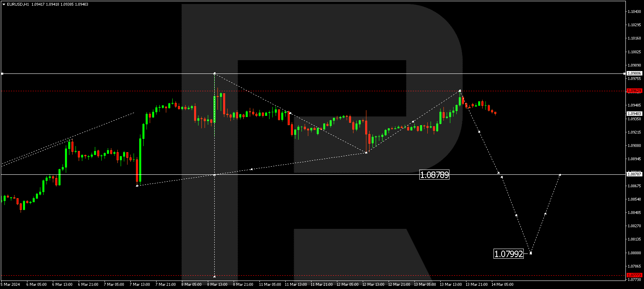Select trendline anchor at the 8 Mar peak
This screenshot has width=644, height=289.
pos(214,73)
